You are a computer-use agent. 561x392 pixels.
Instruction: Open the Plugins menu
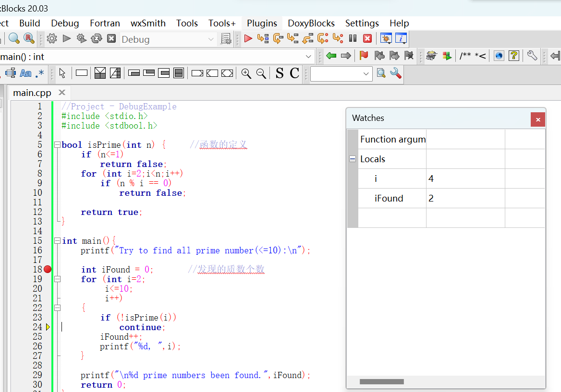pos(262,23)
